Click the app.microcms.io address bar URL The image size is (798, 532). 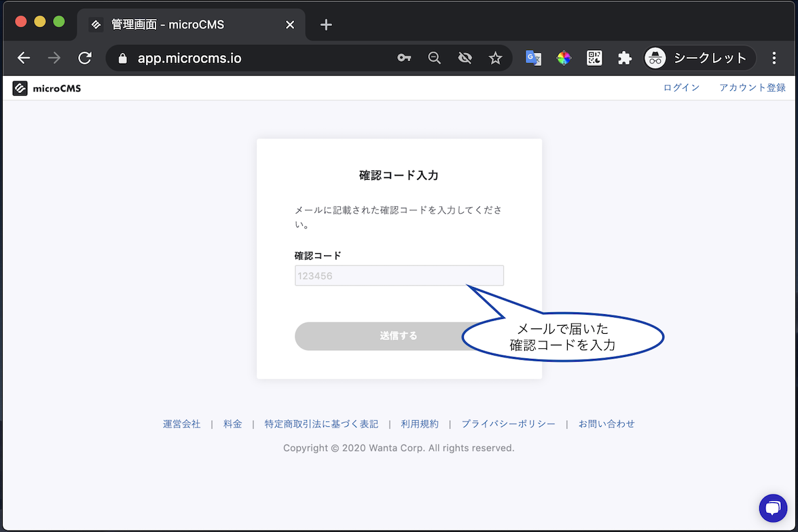(x=189, y=58)
